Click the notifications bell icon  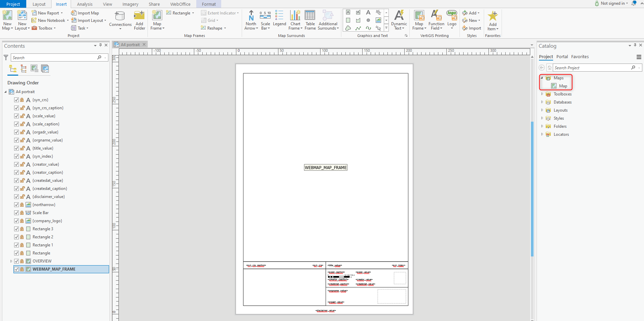[634, 3]
